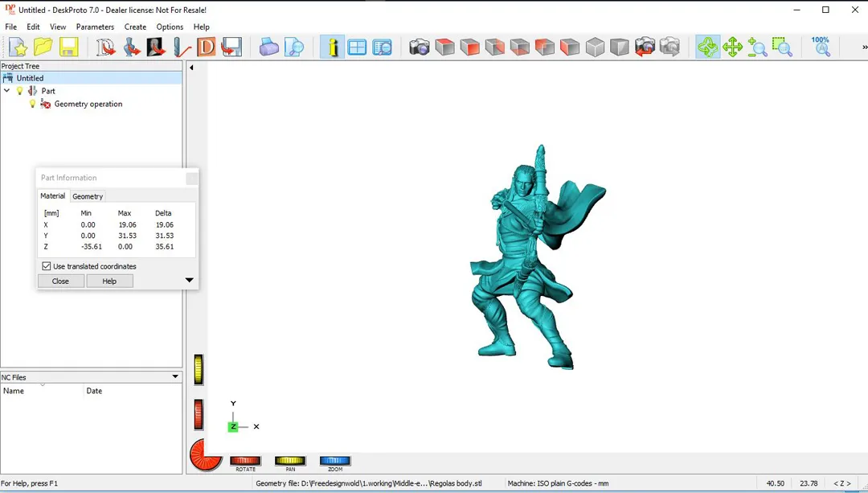Select Untitled project in Project Tree
868x493 pixels.
(30, 78)
